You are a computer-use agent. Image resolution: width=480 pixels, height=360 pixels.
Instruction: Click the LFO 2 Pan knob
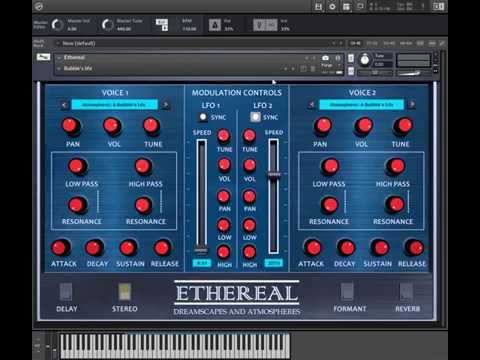249,196
